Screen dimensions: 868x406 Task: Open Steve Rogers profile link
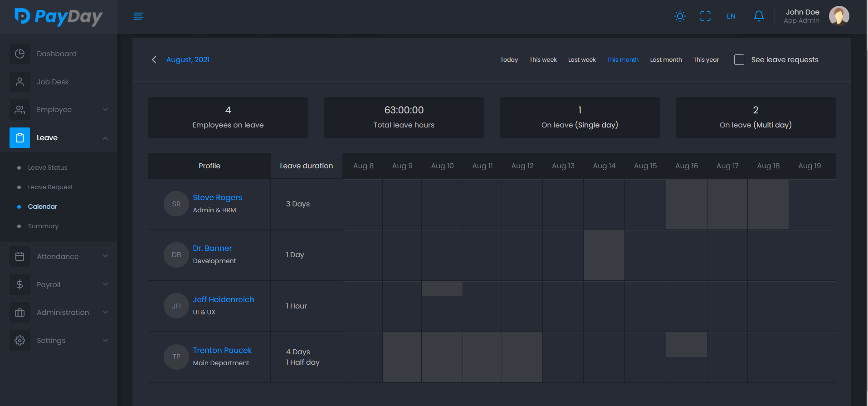click(217, 197)
